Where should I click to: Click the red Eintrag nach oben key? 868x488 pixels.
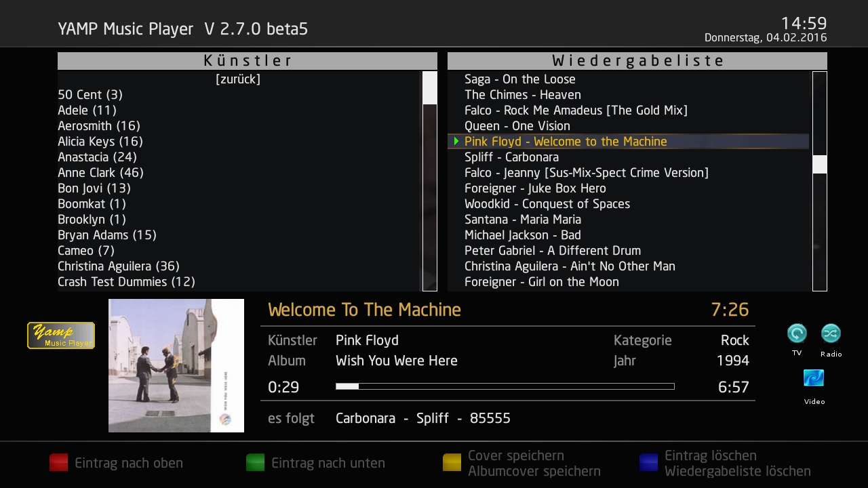58,463
